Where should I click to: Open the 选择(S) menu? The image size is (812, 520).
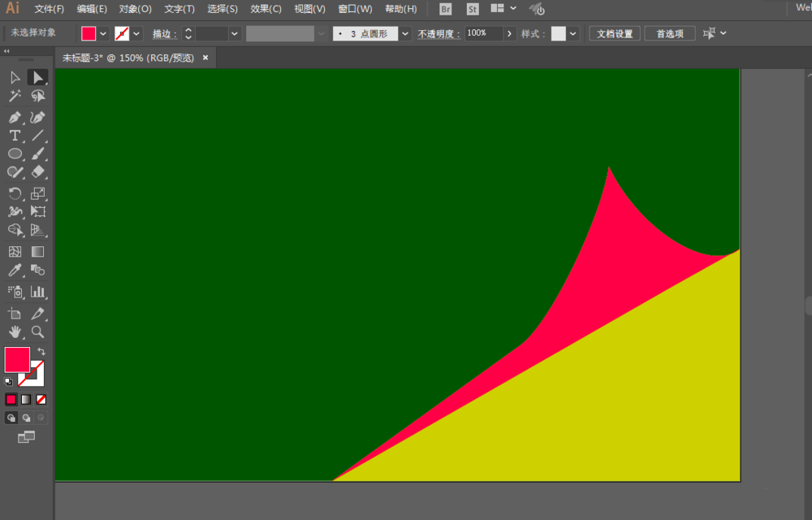click(x=222, y=9)
